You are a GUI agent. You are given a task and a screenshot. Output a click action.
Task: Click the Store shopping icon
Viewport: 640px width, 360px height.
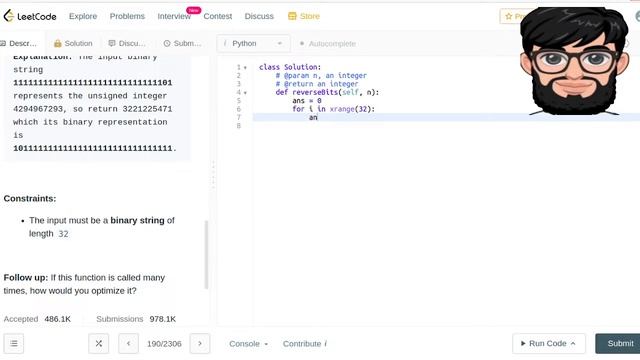point(292,16)
